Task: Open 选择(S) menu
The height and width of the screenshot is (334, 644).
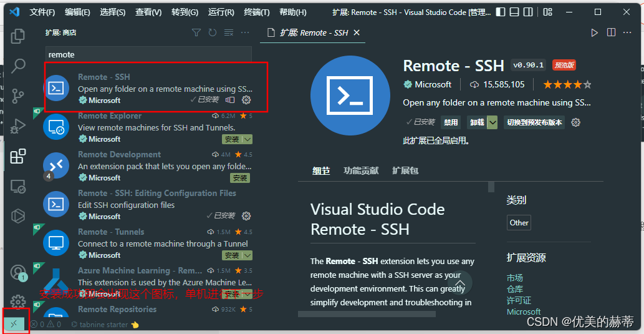Action: point(113,12)
